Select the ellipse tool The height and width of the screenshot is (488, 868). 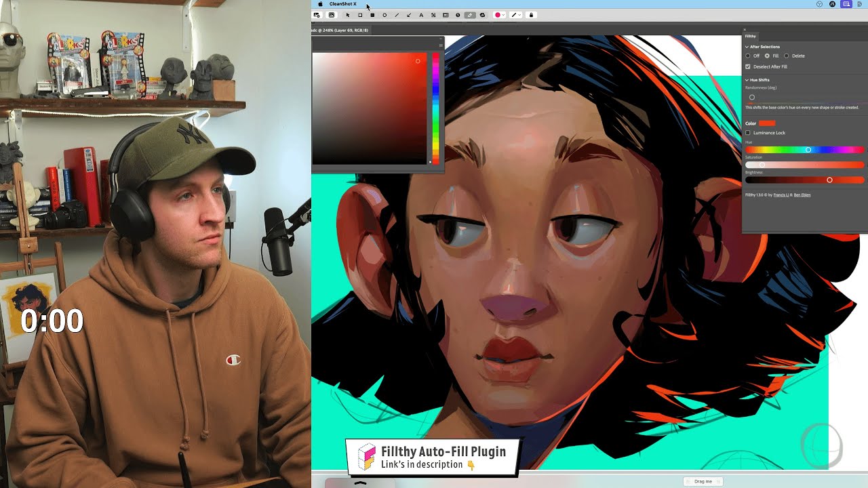[384, 15]
